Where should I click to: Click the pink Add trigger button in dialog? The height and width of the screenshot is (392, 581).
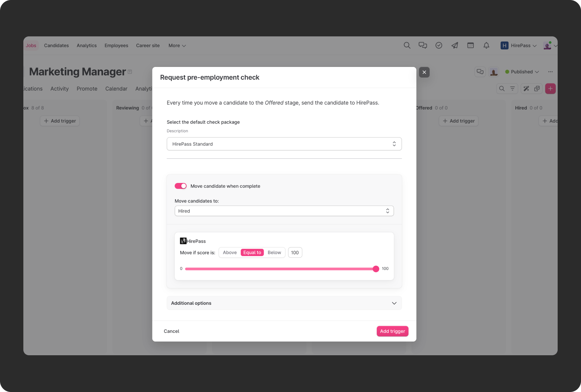392,331
